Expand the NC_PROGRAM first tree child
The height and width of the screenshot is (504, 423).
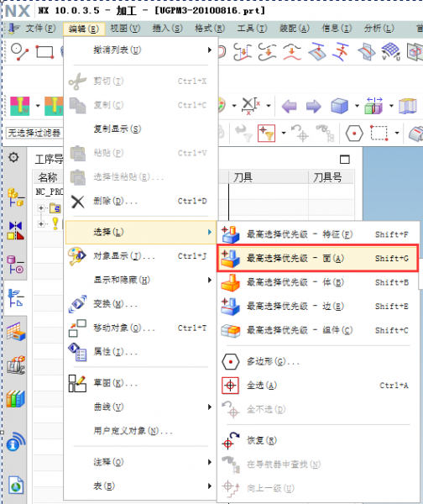[41, 208]
